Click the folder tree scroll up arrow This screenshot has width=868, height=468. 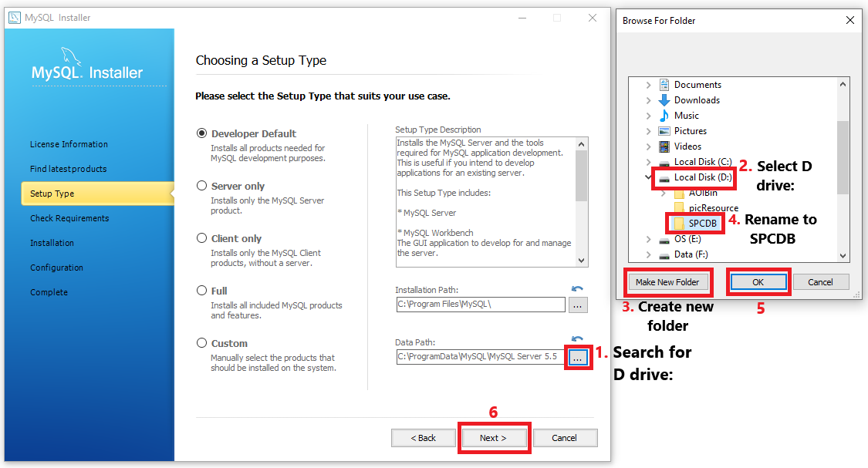coord(843,85)
